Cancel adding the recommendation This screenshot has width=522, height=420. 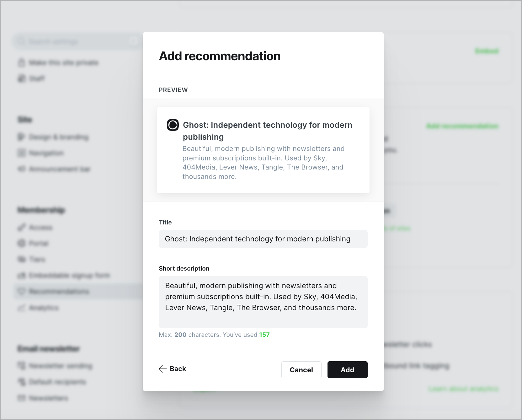click(301, 370)
